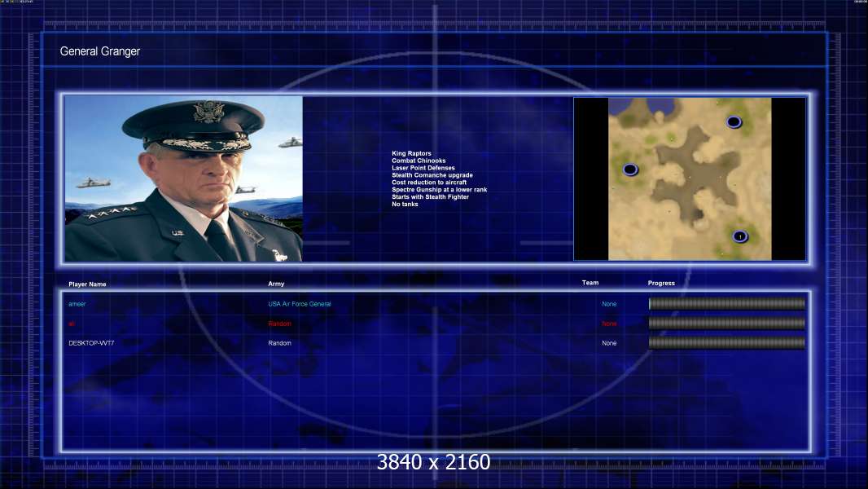This screenshot has width=868, height=489.
Task: Click DESKTOP-VVT7's loading progress bar
Action: pos(727,343)
